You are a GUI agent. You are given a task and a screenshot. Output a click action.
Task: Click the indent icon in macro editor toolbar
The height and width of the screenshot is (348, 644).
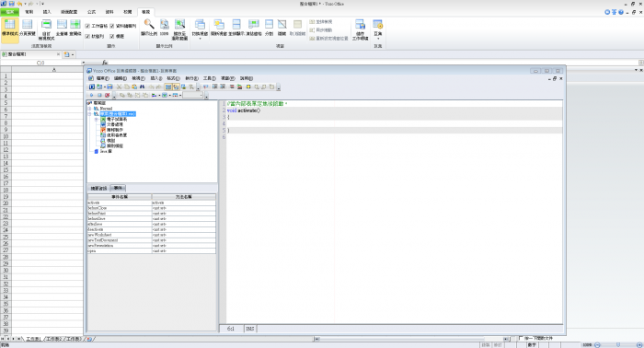coord(214,87)
